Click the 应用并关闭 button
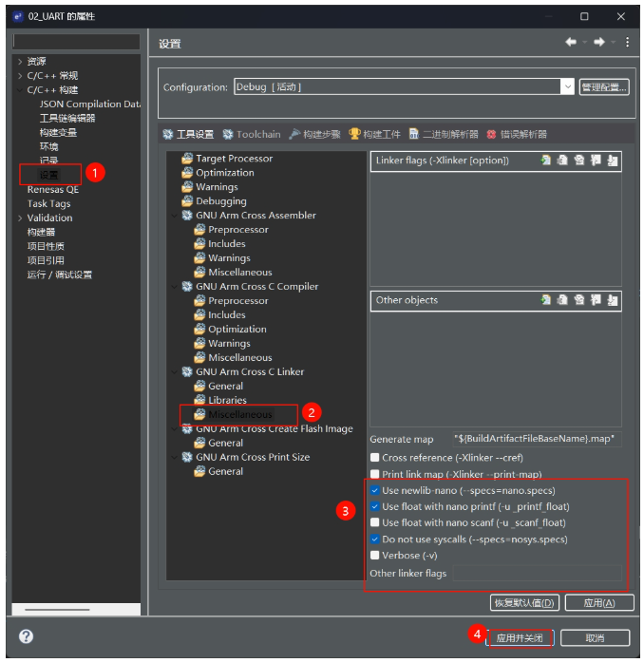644x663 pixels. point(520,637)
